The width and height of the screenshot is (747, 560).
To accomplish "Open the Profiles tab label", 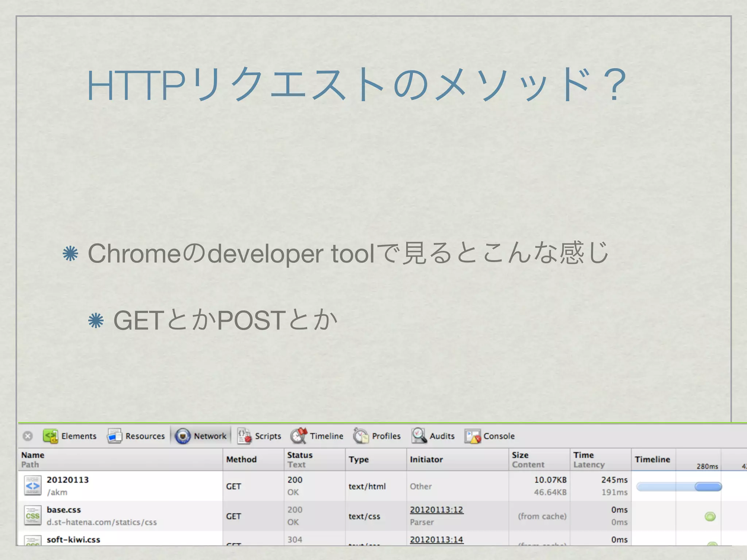I will pos(386,436).
